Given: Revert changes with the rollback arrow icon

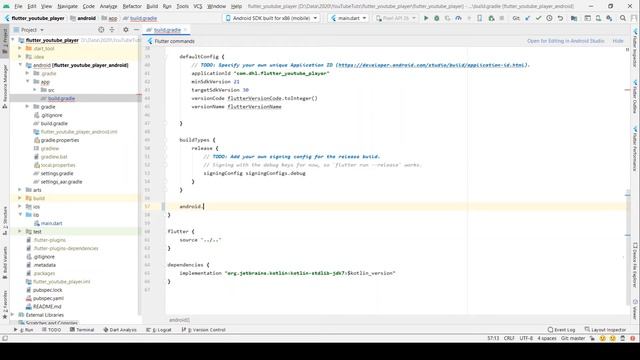Looking at the screenshot, I should pyautogui.click(x=560, y=18).
